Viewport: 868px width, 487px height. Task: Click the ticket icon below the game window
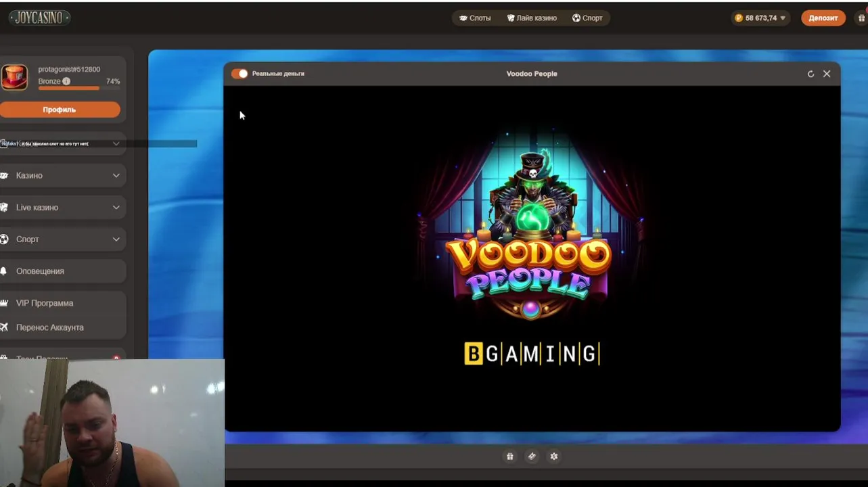click(x=532, y=457)
